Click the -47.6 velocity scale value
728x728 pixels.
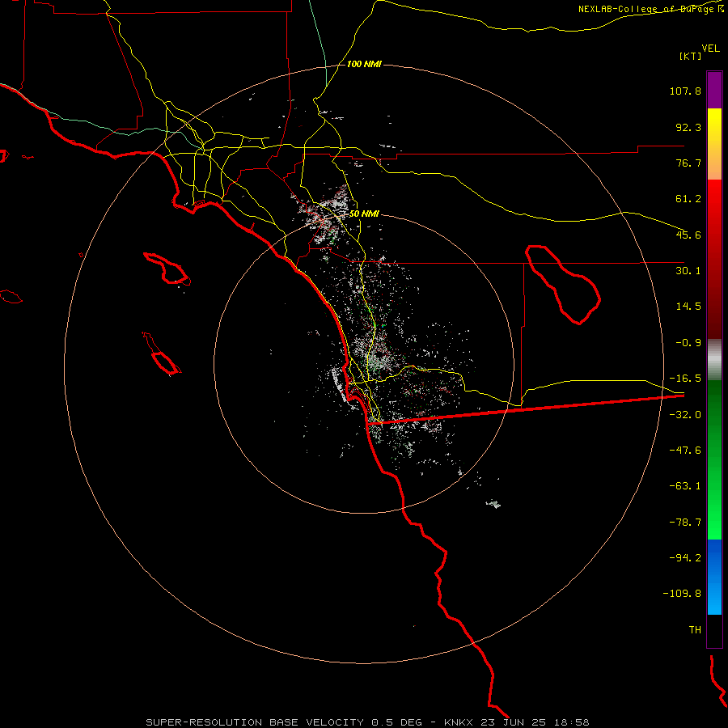(685, 451)
